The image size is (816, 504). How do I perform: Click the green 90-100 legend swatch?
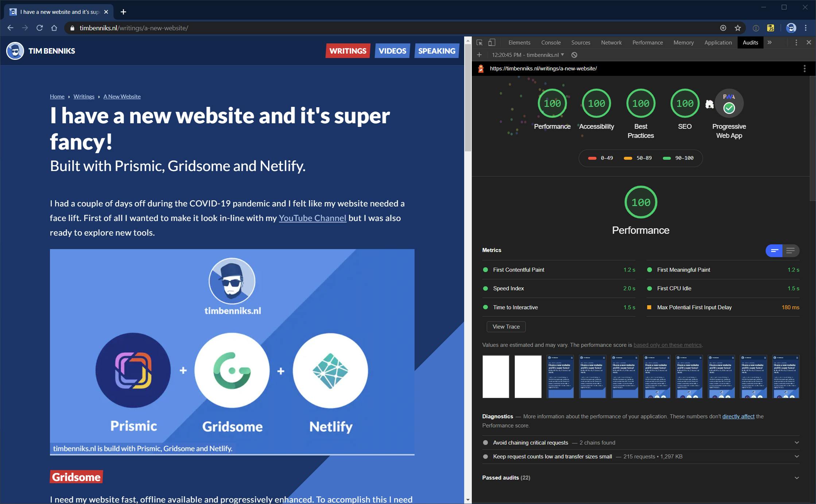[x=667, y=158]
